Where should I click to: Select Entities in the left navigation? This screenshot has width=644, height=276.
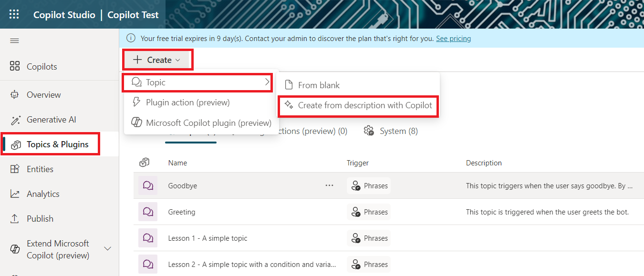click(40, 169)
